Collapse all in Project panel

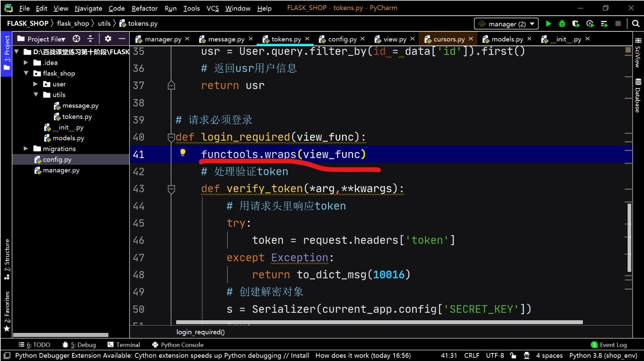click(91, 39)
